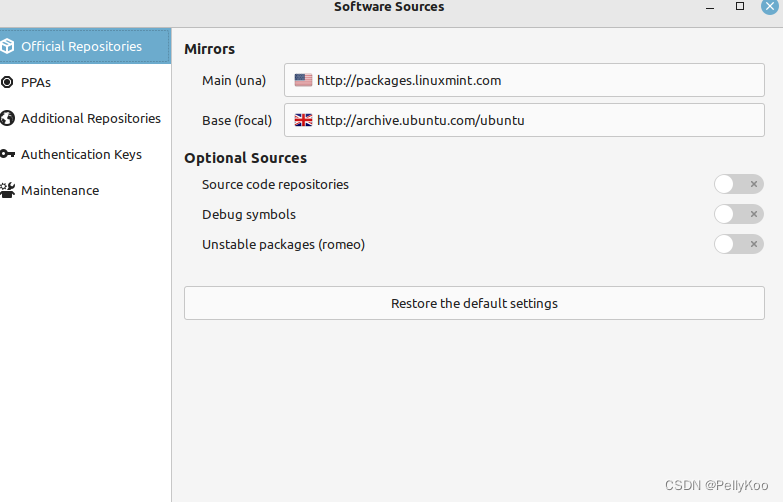Click the Maintenance tools icon
Screen dimensions: 783x502
pyautogui.click(x=7, y=190)
